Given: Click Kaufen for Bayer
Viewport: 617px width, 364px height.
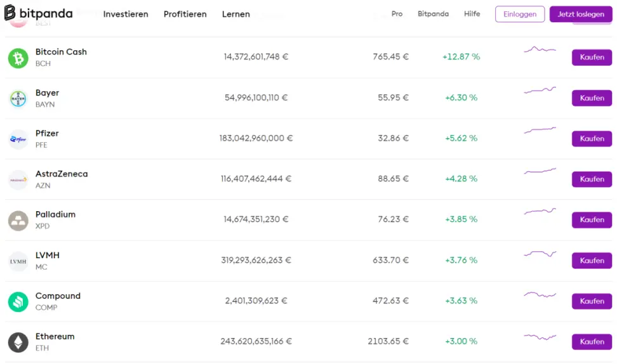Looking at the screenshot, I should click(x=592, y=98).
